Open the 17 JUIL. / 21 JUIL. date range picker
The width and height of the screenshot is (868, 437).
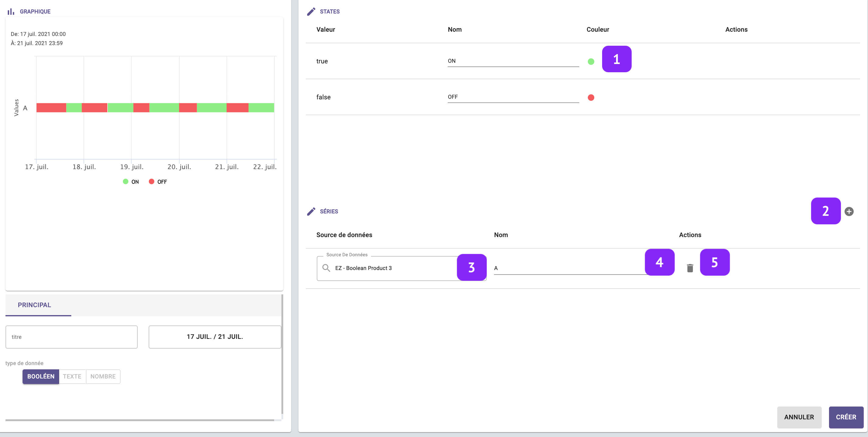coord(215,336)
